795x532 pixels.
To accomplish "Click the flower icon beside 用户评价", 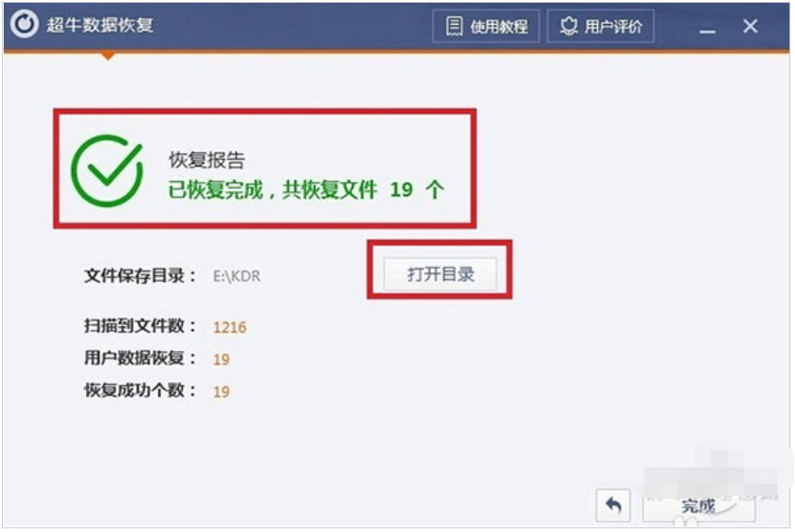I will pyautogui.click(x=569, y=26).
